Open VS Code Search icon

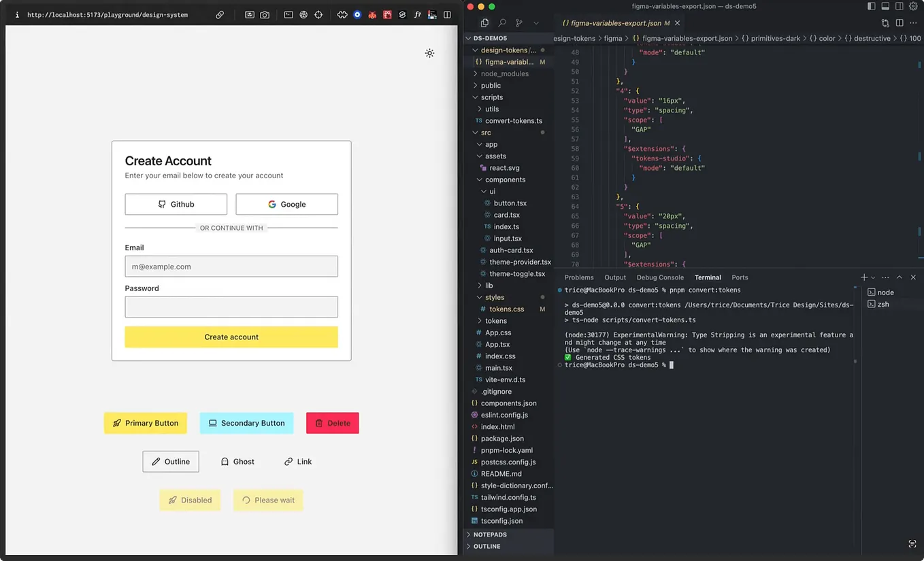coord(502,23)
